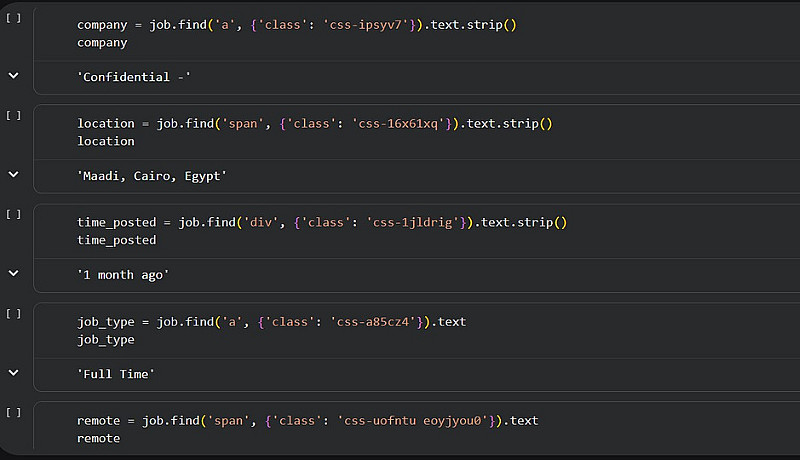Click the 'css-16x61xq' class string
Image resolution: width=800 pixels, height=460 pixels.
point(398,124)
